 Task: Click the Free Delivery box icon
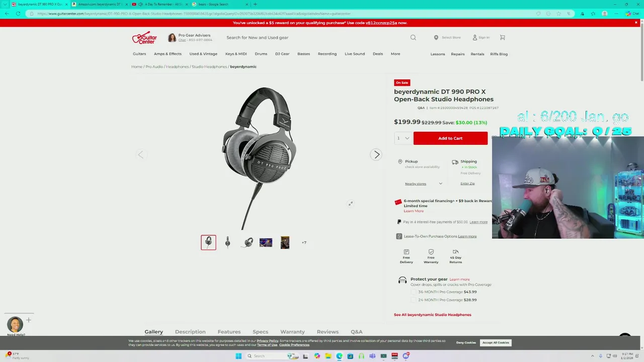click(407, 252)
